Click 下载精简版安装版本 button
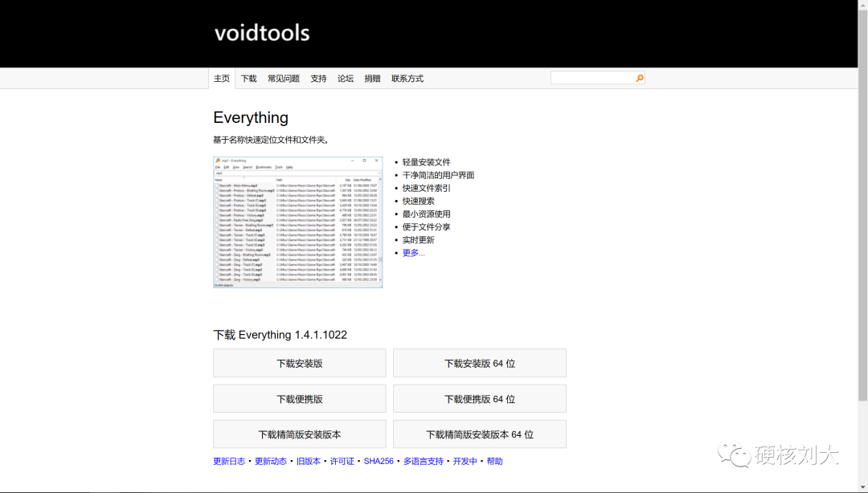Viewport: 868px width, 493px height. [x=300, y=434]
